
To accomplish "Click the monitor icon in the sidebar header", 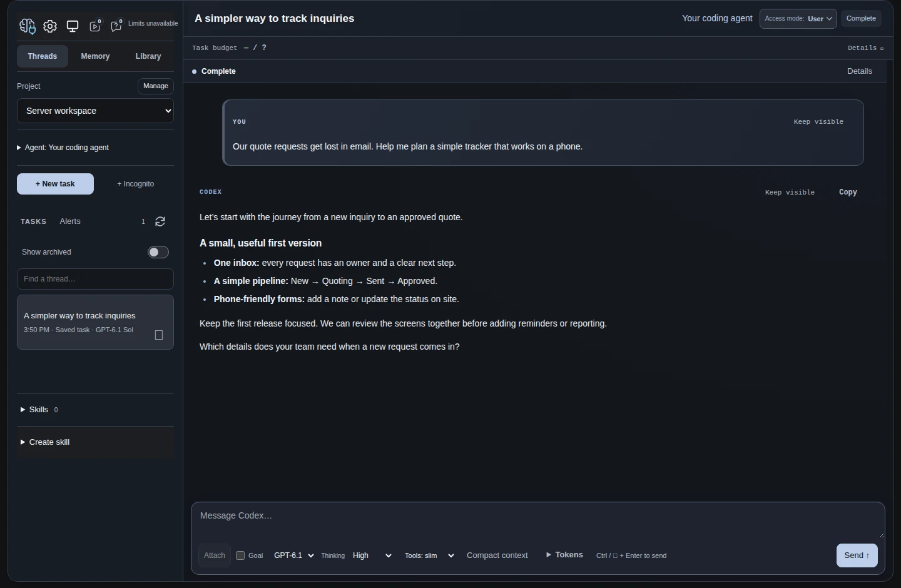I will 73,26.
